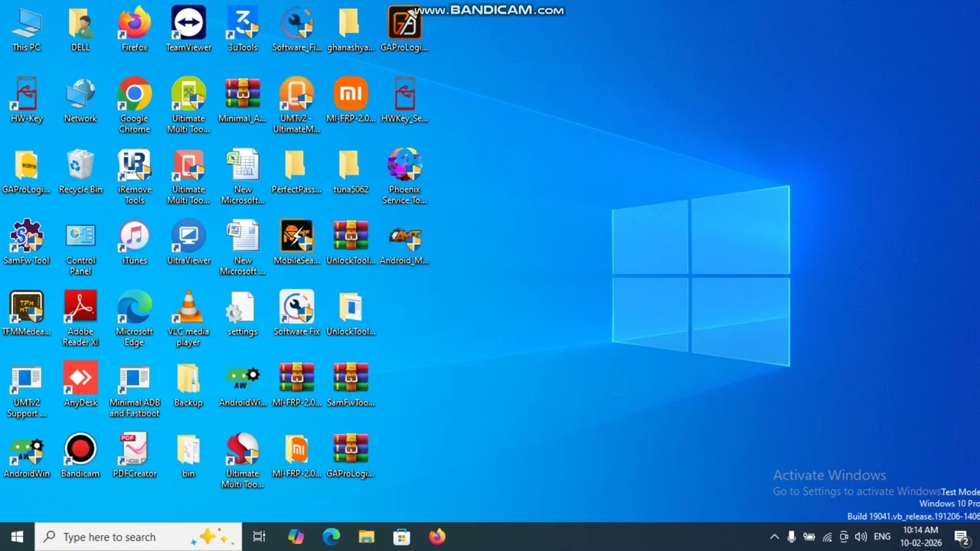
Task: Select the HWKey_Se... desktop shortcut
Action: point(404,100)
